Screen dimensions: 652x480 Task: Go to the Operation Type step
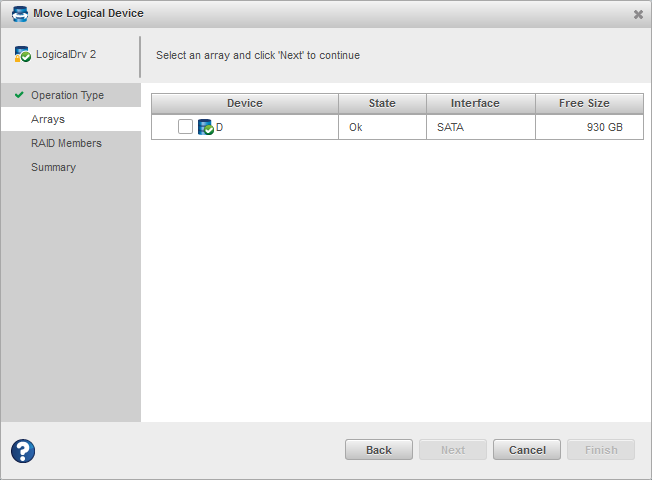click(x=67, y=95)
